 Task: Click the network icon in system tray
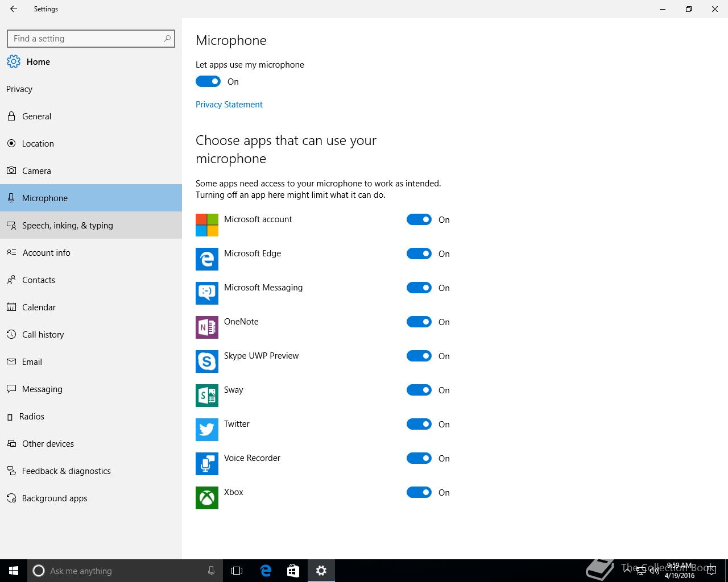(641, 571)
